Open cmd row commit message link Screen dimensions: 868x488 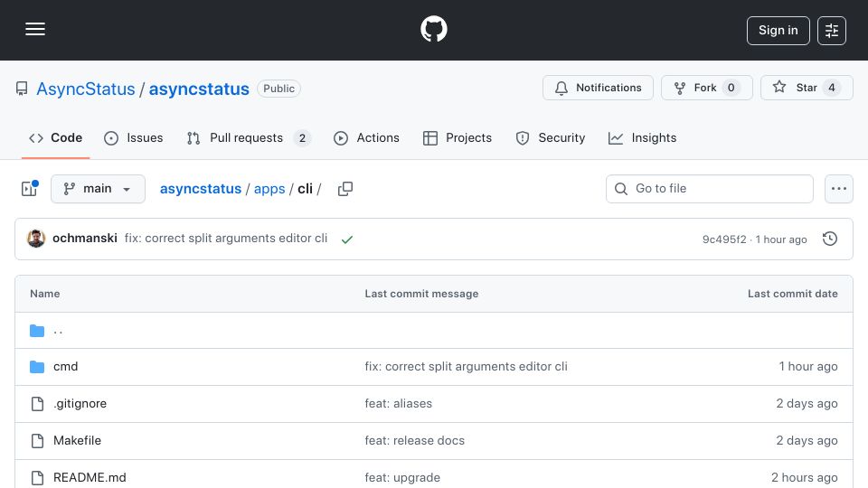pos(467,366)
